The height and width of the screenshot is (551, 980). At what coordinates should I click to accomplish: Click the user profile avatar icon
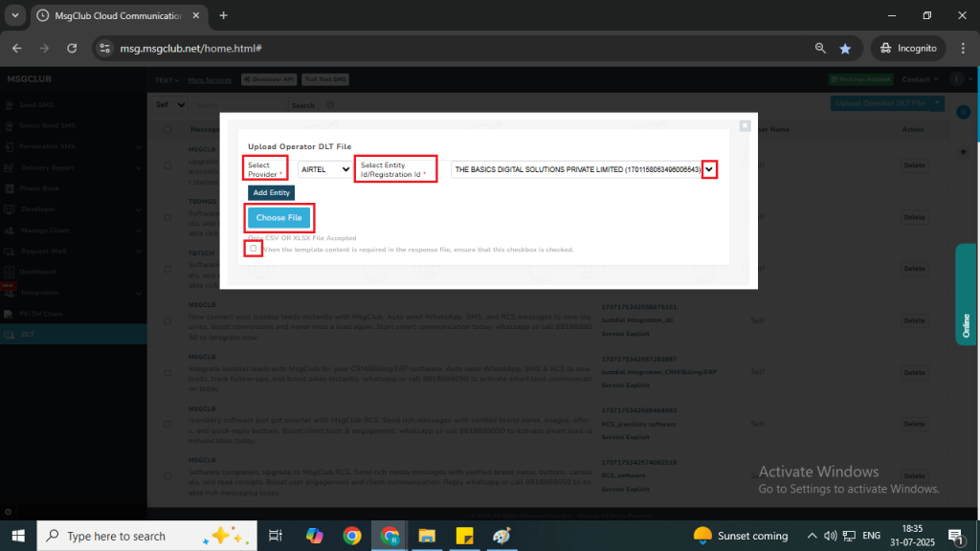(x=957, y=78)
